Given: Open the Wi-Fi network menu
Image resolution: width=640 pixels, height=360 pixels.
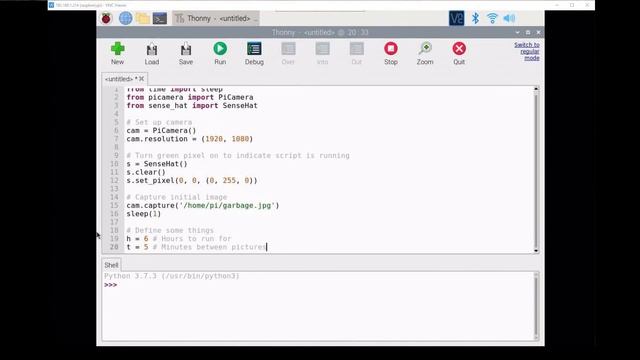Looking at the screenshot, I should click(x=492, y=18).
